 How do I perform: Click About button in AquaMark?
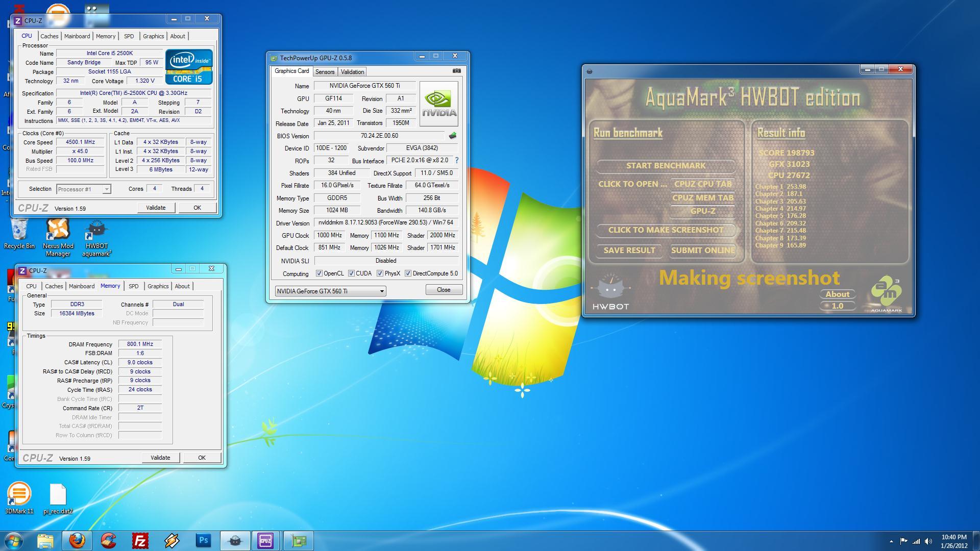(x=838, y=294)
